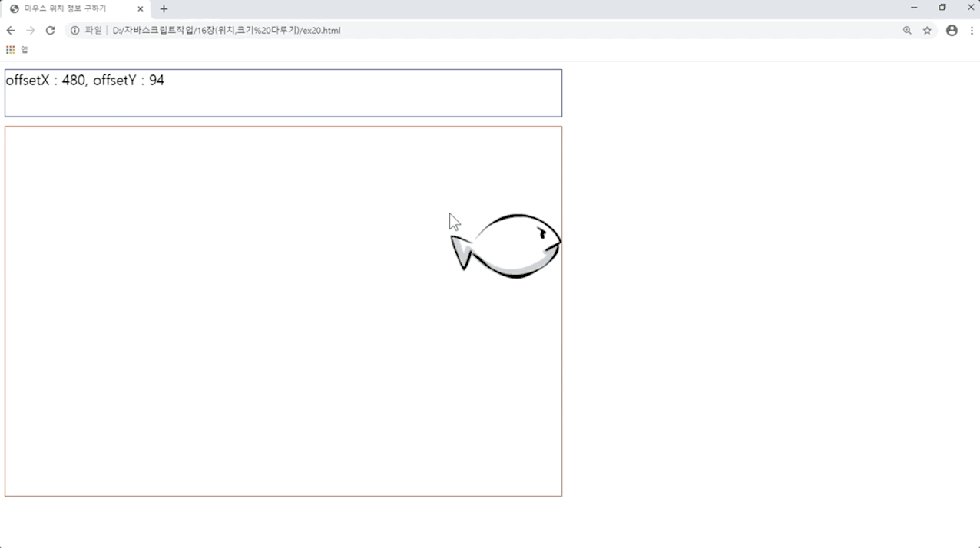Open the site info icon in address bar
Viewport: 980px width, 548px height.
click(74, 31)
